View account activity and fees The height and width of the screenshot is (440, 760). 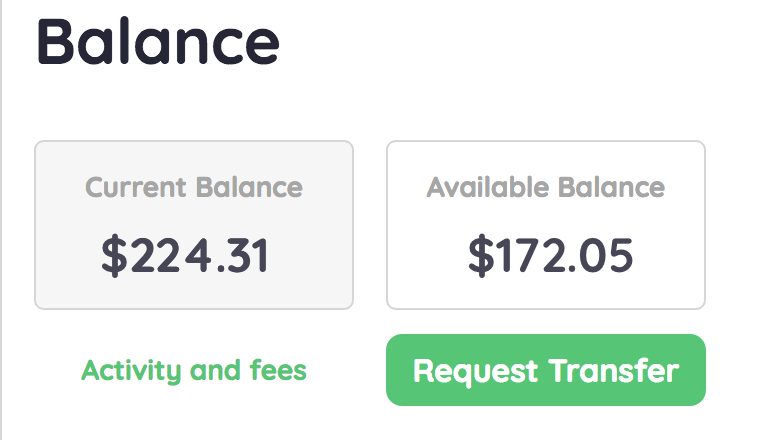tap(194, 371)
